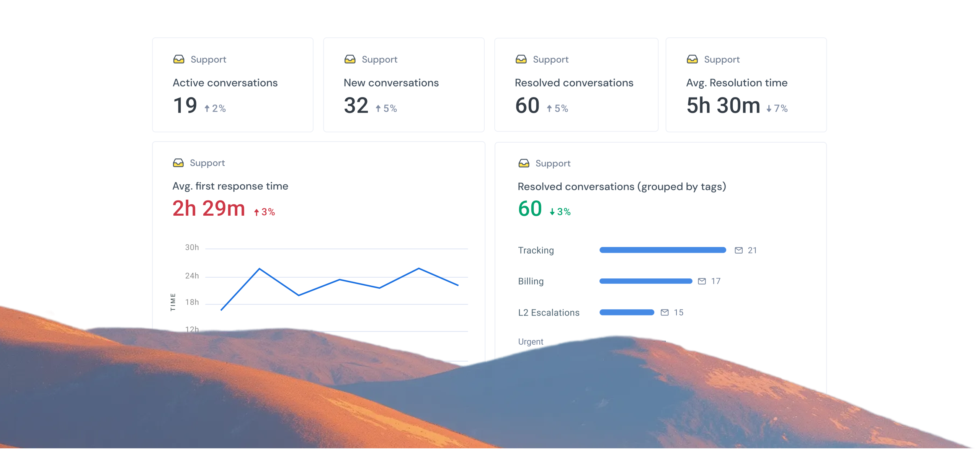Open the New conversations value 32
This screenshot has height=449, width=980.
[356, 106]
